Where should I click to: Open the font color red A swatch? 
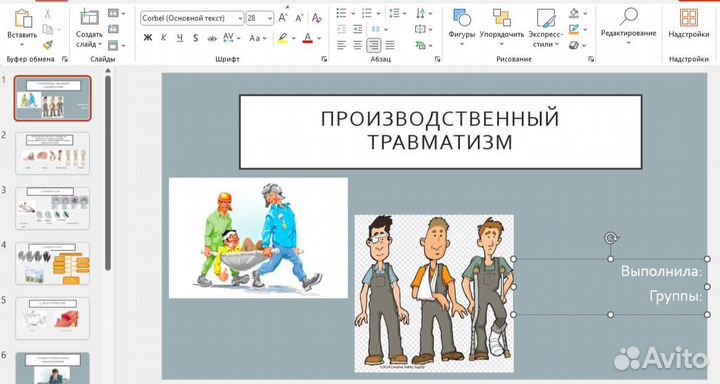coord(308,38)
